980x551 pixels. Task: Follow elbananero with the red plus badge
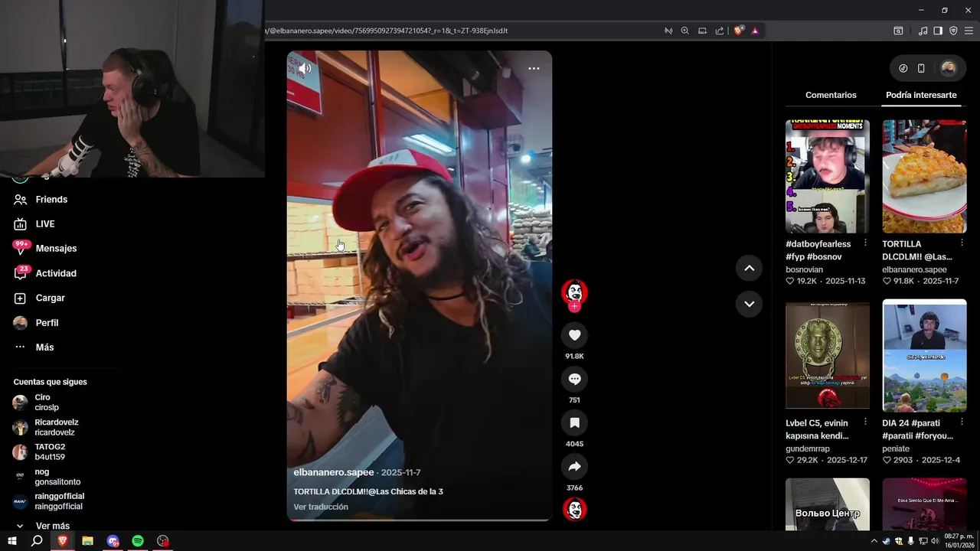pos(574,306)
